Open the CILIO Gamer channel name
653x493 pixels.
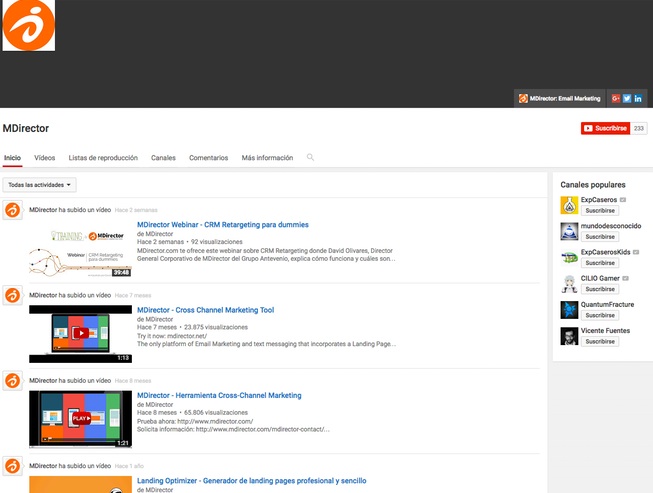600,279
